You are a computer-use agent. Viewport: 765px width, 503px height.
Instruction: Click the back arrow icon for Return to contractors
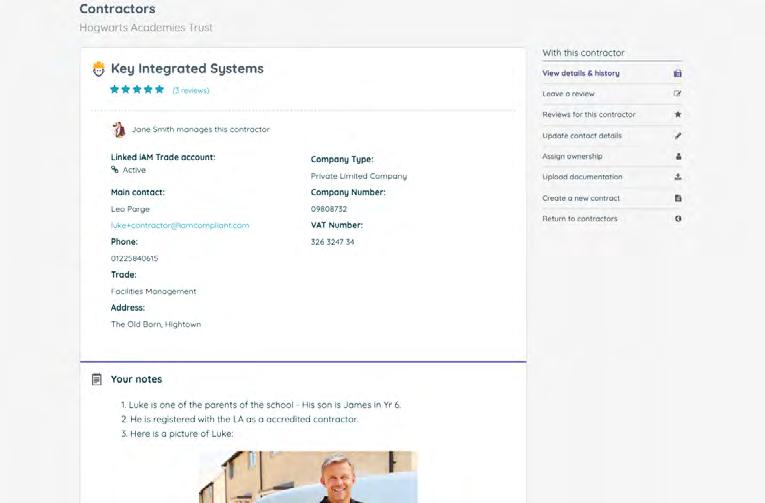678,219
